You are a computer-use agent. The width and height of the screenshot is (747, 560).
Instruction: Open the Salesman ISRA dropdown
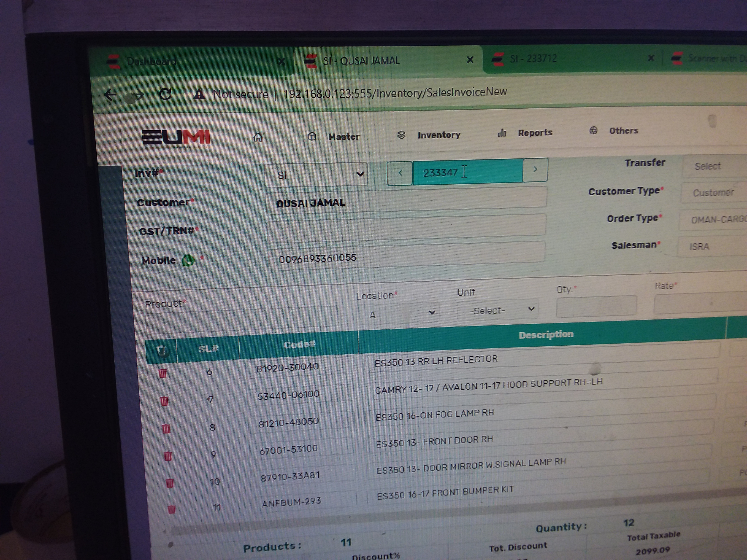tap(712, 246)
